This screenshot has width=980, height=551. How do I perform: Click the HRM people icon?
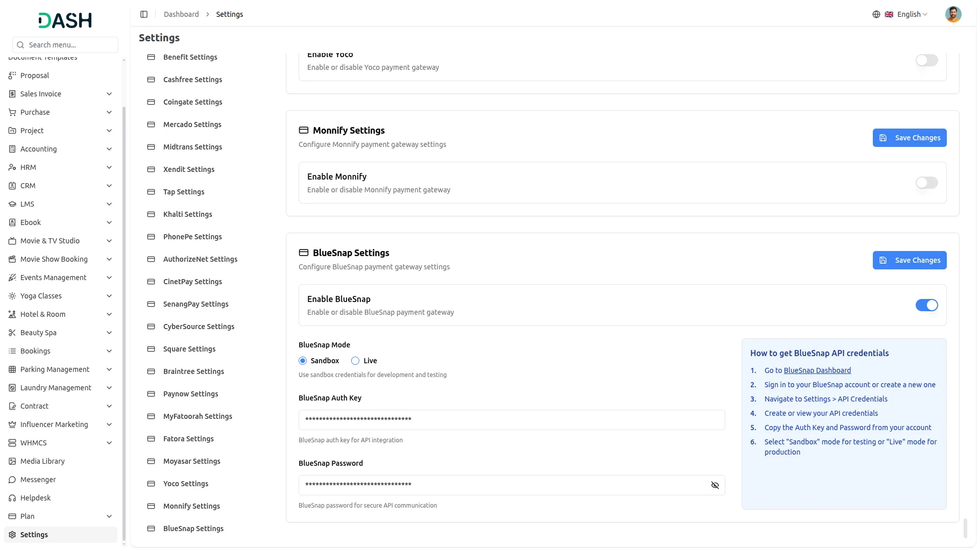click(12, 167)
